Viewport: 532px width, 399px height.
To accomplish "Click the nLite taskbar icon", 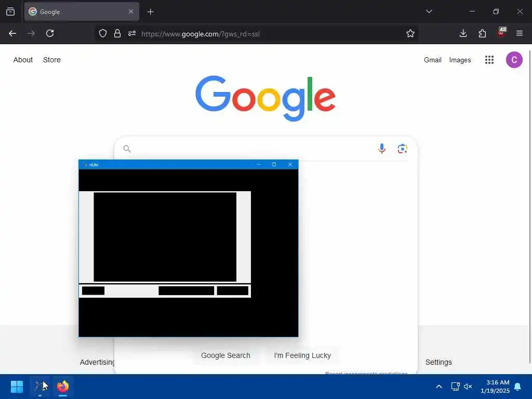I will click(39, 387).
